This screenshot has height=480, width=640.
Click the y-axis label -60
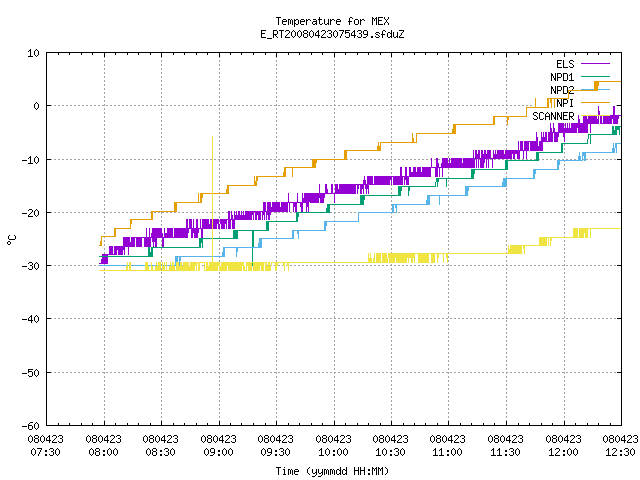point(31,426)
